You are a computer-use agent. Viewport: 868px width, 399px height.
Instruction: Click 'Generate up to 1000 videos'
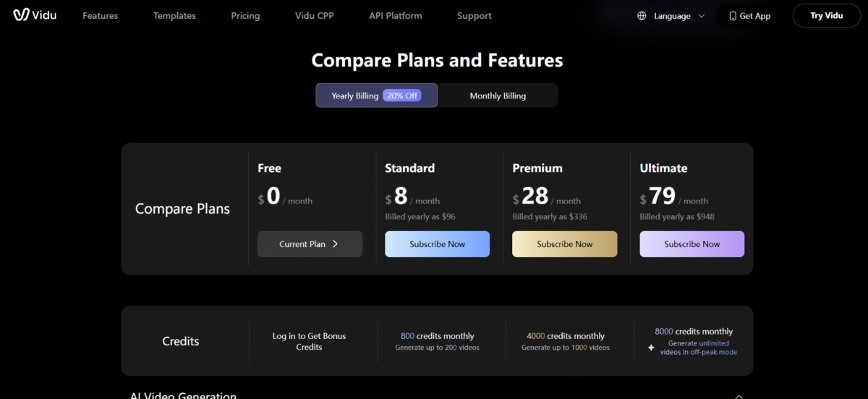tap(566, 348)
